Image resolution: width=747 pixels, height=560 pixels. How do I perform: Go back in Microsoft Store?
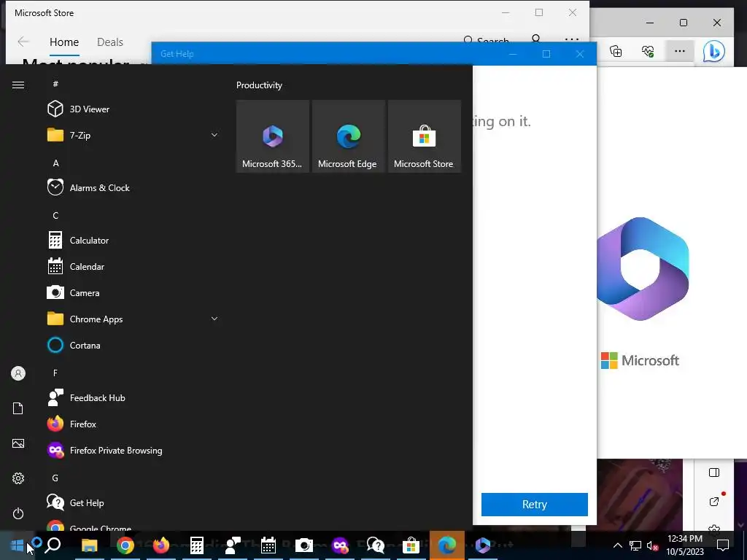[23, 42]
